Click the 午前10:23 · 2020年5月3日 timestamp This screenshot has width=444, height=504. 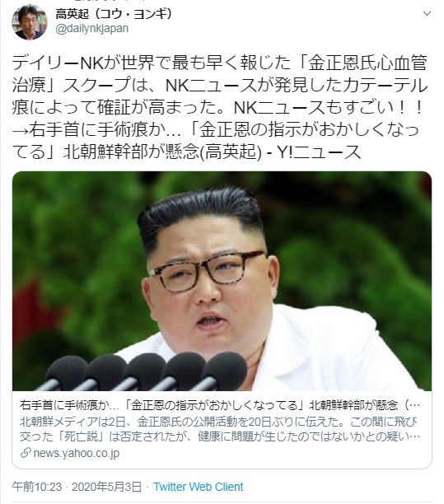click(x=77, y=487)
